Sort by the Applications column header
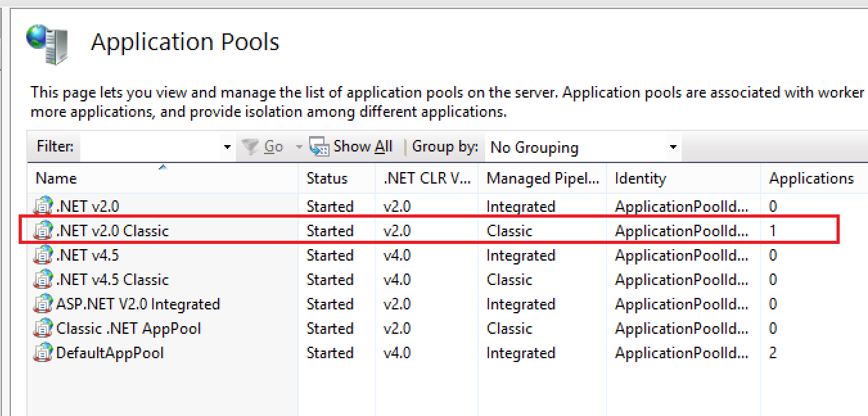This screenshot has height=416, width=868. (x=811, y=178)
